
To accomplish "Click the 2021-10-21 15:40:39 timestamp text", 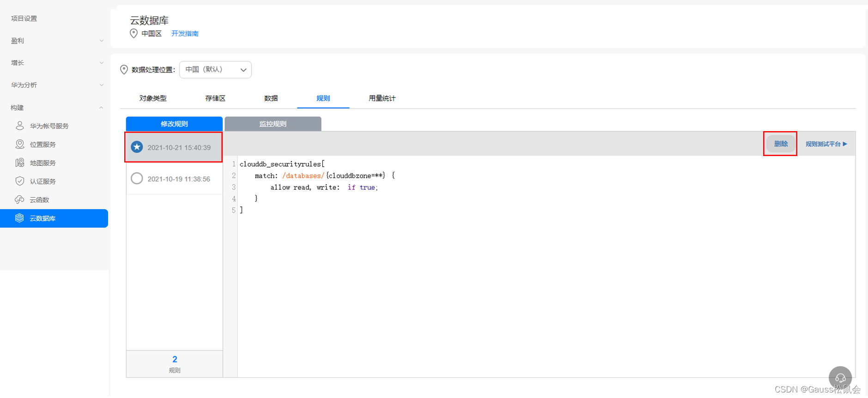I will (x=179, y=148).
